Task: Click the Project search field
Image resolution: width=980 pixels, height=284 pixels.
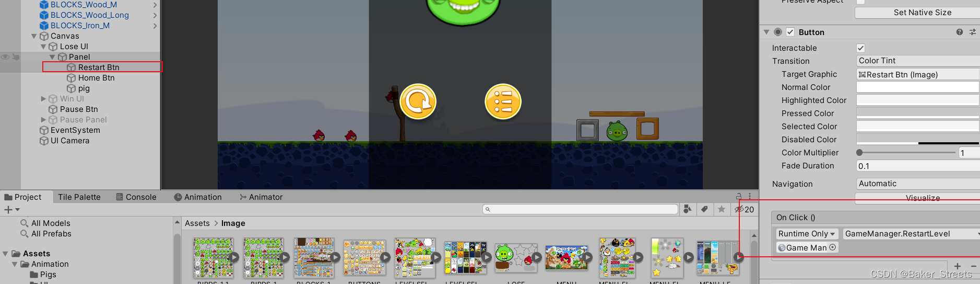Action: [x=580, y=209]
